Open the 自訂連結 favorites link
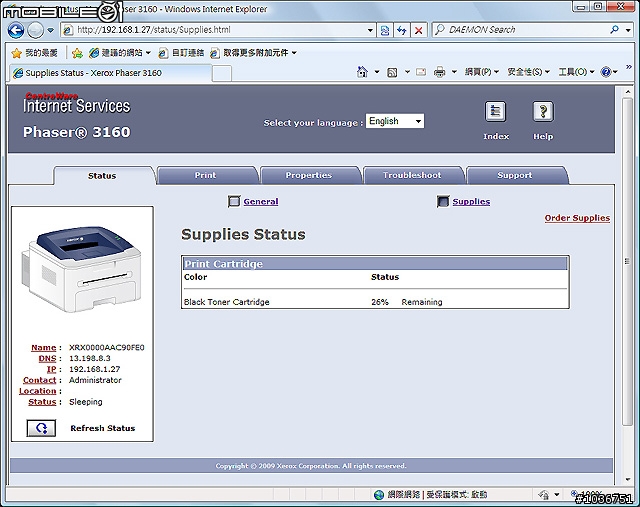This screenshot has height=507, width=640. (181, 53)
